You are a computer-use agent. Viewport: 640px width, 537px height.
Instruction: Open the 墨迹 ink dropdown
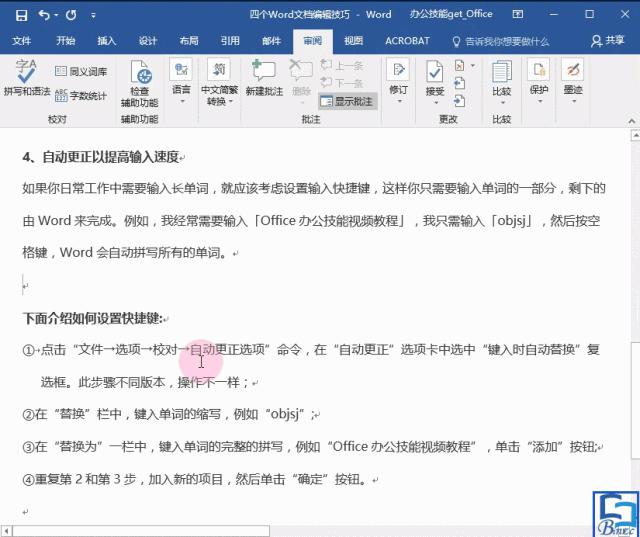573,82
